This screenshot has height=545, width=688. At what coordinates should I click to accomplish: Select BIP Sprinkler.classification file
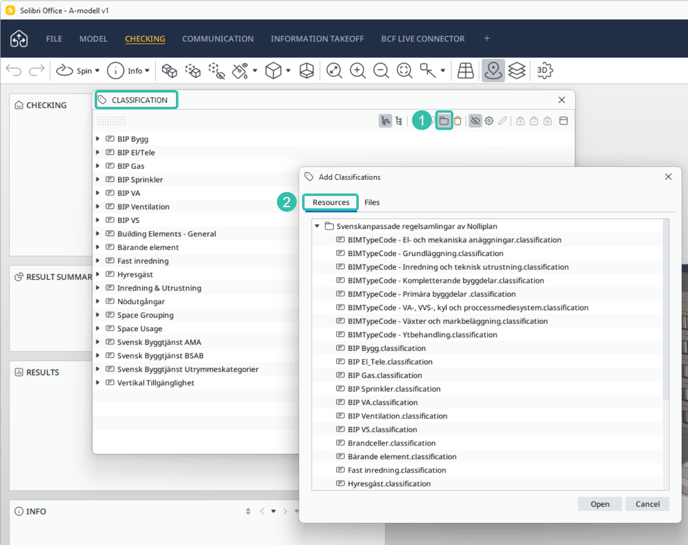click(487, 389)
